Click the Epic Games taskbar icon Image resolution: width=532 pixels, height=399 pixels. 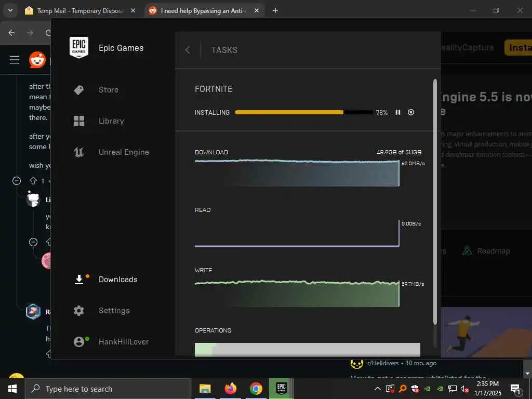[x=282, y=389]
